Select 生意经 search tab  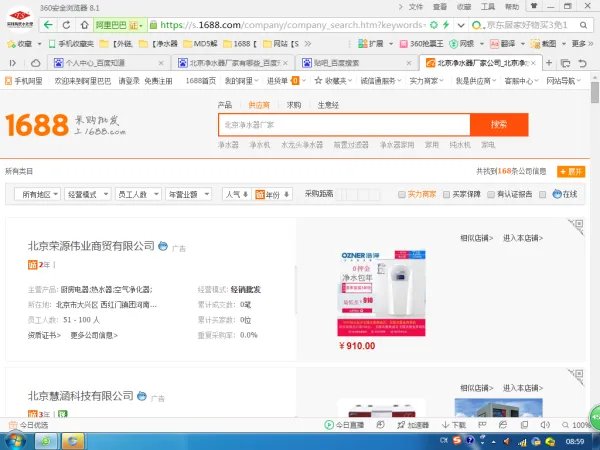pos(328,105)
